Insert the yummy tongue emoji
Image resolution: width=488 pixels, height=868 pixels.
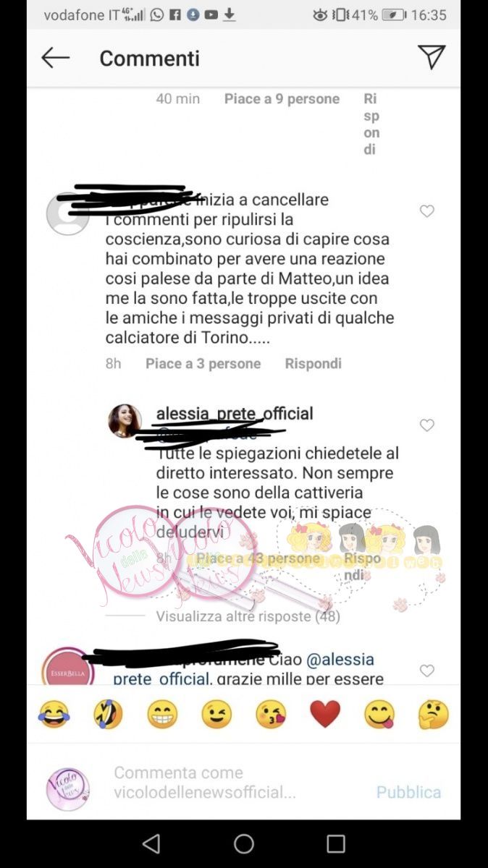coord(379,715)
